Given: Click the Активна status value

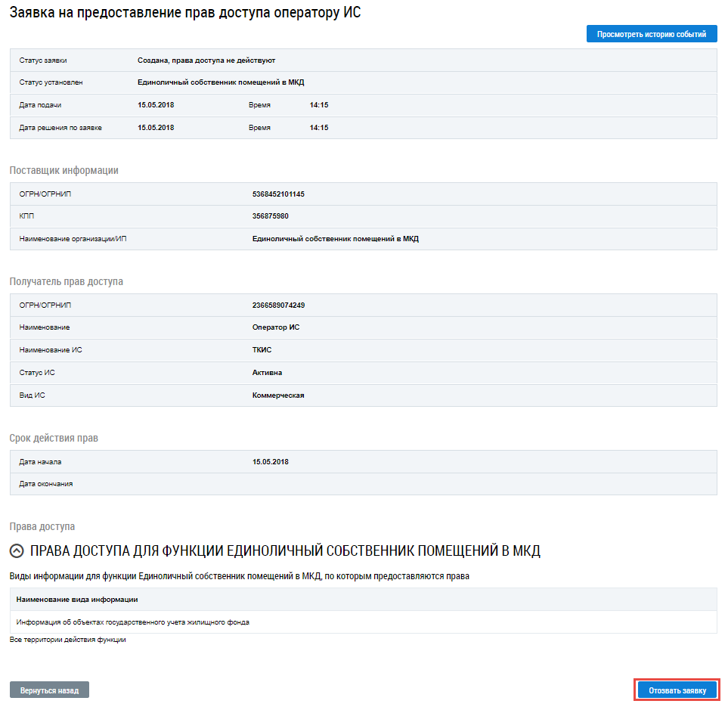Looking at the screenshot, I should tap(267, 373).
